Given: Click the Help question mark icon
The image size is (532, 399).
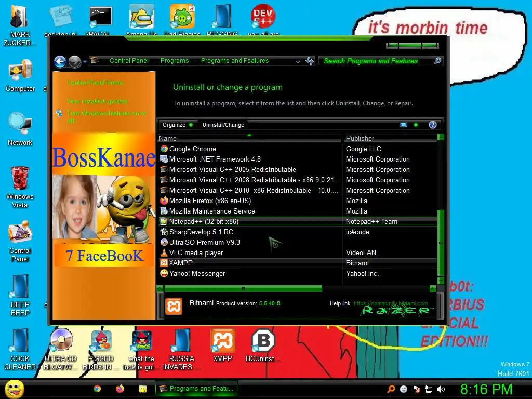Looking at the screenshot, I should click(432, 125).
